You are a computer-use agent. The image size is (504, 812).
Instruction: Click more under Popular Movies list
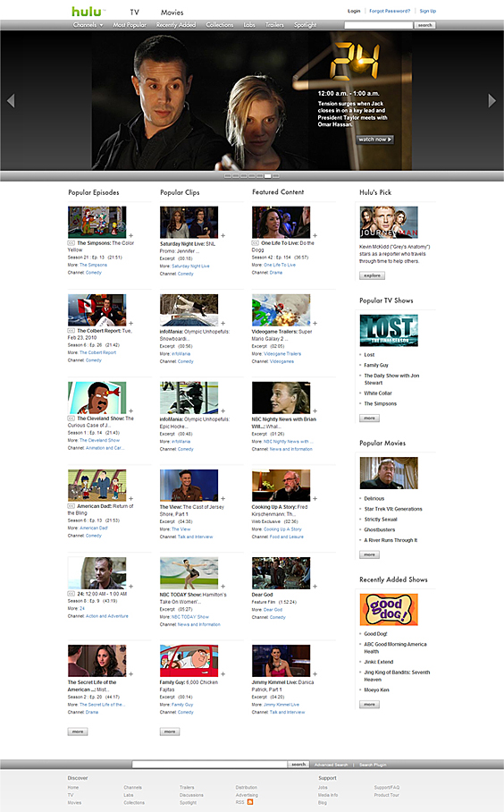coord(369,554)
